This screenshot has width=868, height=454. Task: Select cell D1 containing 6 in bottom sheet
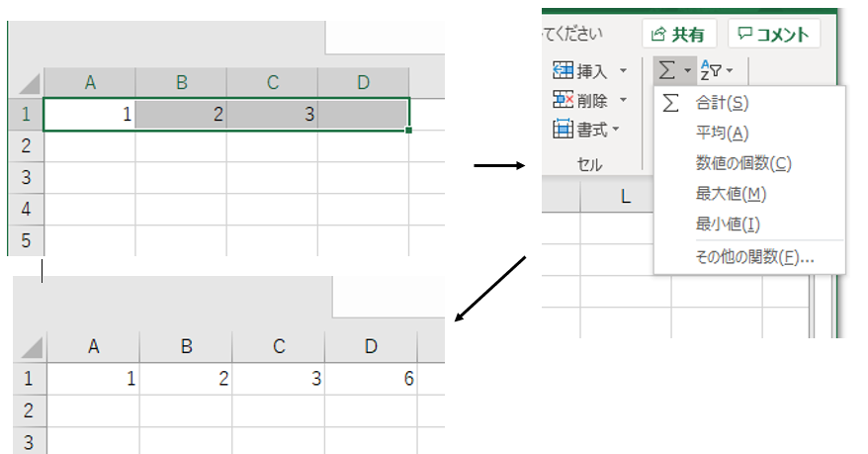[371, 379]
